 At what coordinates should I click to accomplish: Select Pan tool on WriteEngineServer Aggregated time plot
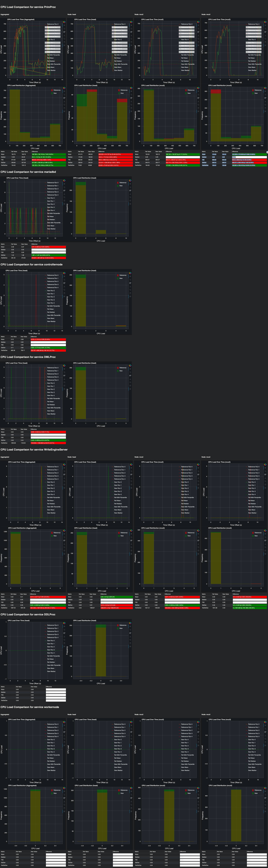coord(64,468)
